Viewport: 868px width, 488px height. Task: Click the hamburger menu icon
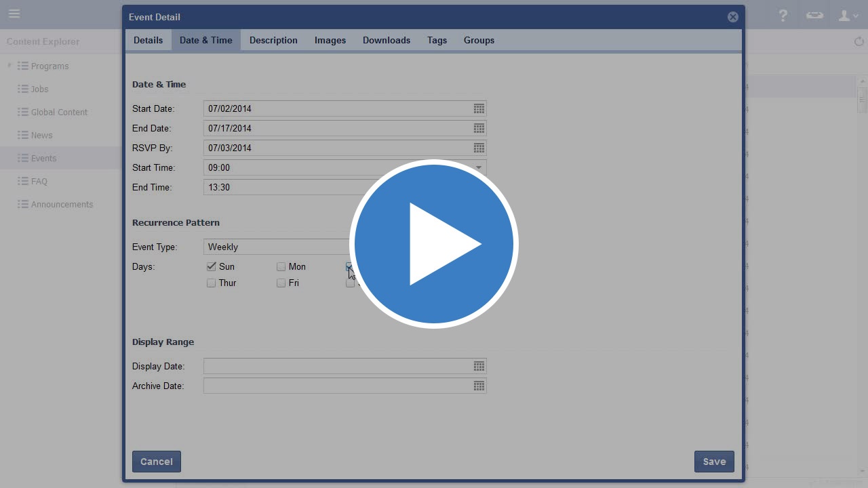(x=14, y=14)
